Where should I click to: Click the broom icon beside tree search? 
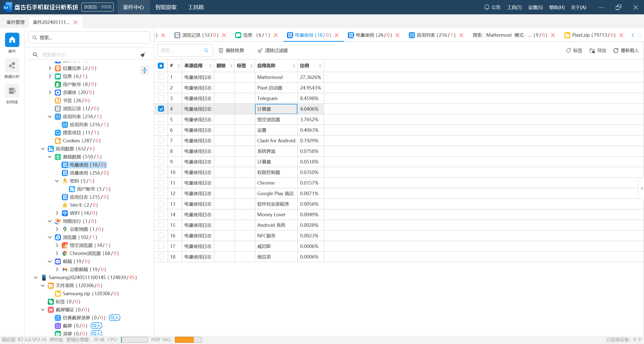click(143, 55)
